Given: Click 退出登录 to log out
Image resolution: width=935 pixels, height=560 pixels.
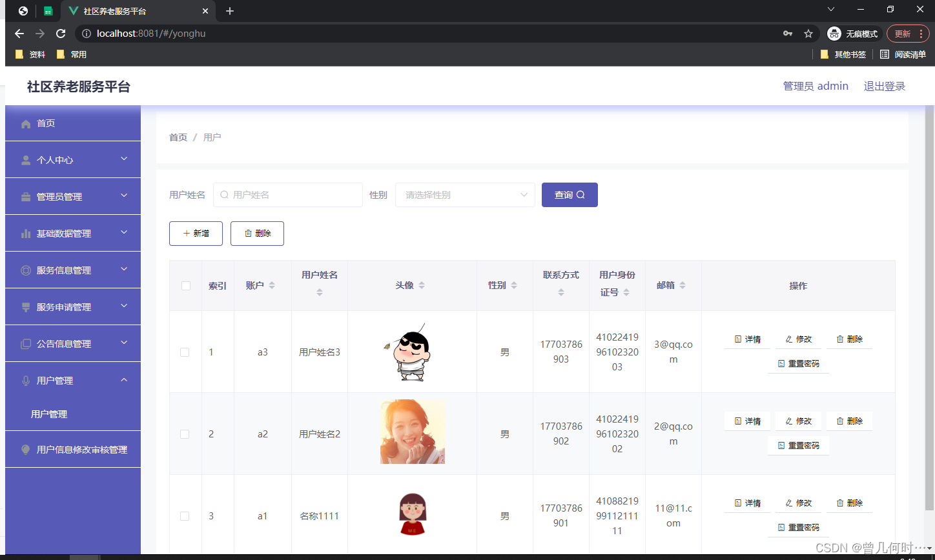Looking at the screenshot, I should pos(884,85).
